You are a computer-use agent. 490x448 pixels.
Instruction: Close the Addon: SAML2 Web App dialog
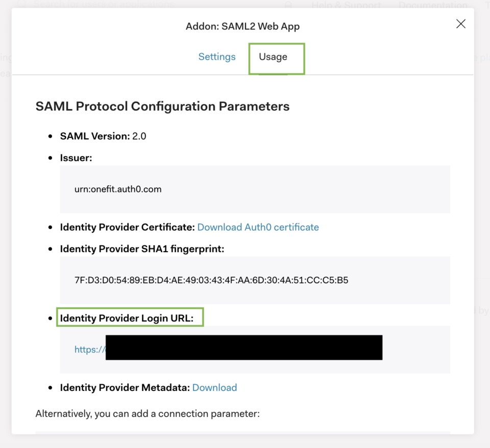click(460, 23)
